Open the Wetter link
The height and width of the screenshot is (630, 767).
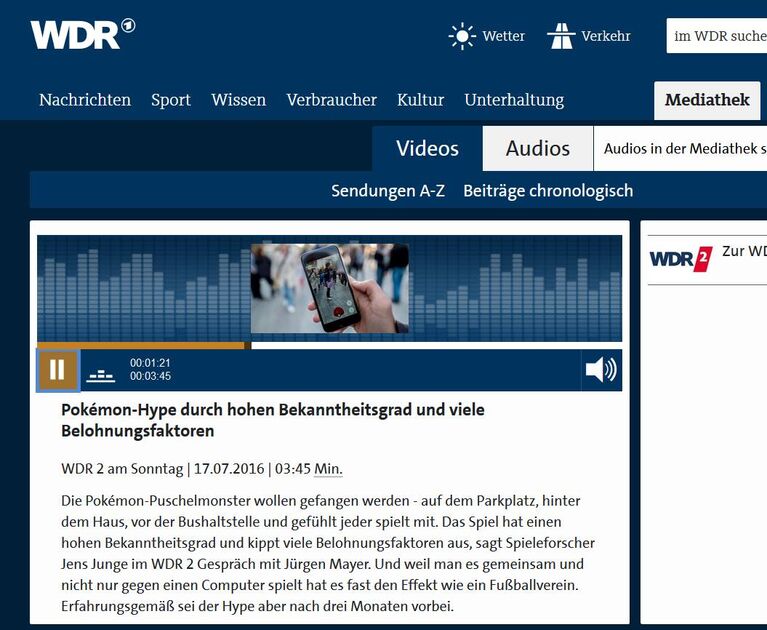click(503, 36)
